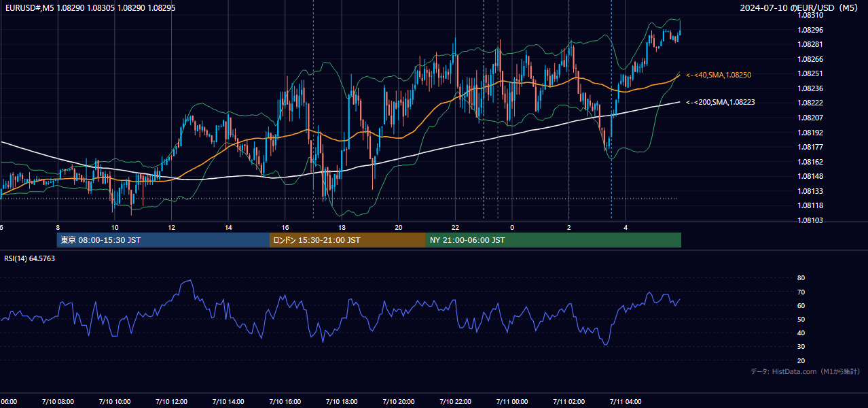Click the 7/11 04:00 time label
Image resolution: width=868 pixels, height=408 pixels.
[x=626, y=402]
